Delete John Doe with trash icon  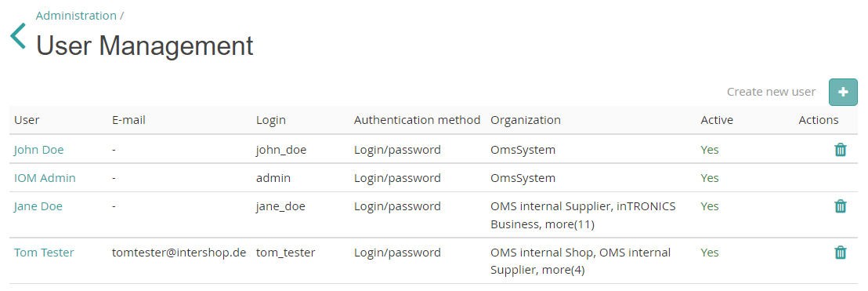[x=841, y=150]
